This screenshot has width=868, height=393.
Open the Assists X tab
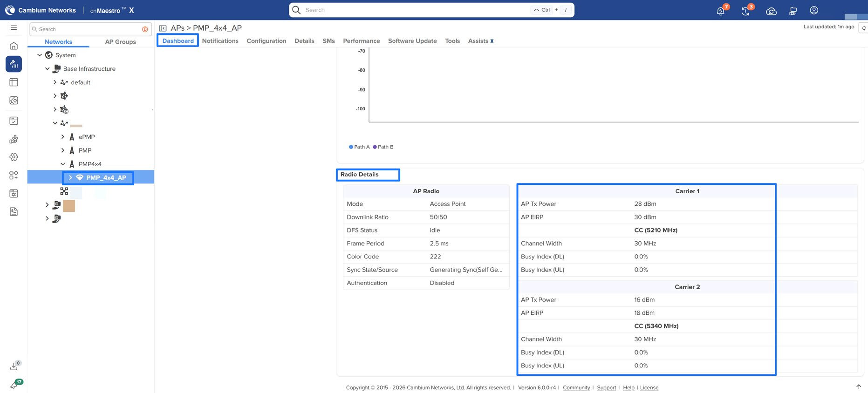(481, 41)
